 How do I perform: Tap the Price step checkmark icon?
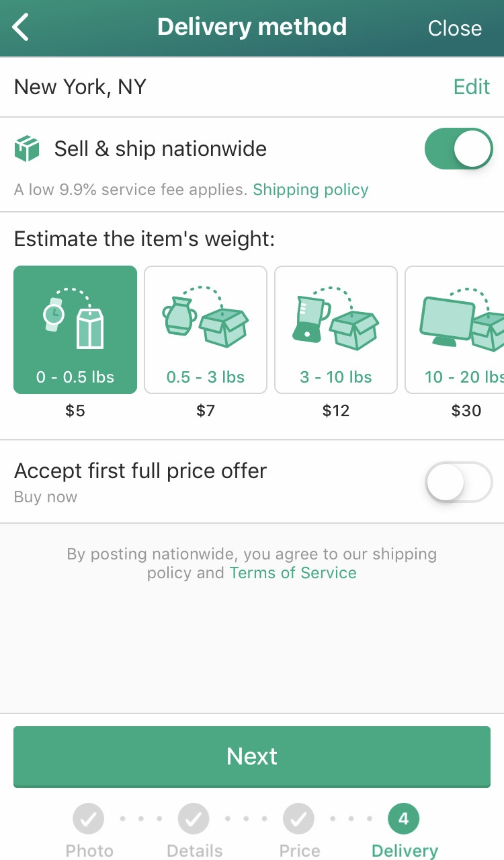tap(299, 819)
